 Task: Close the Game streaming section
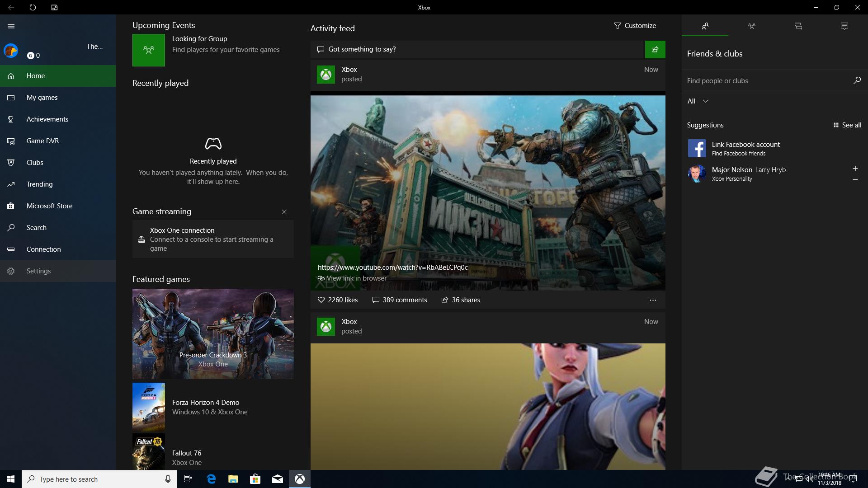pos(284,212)
